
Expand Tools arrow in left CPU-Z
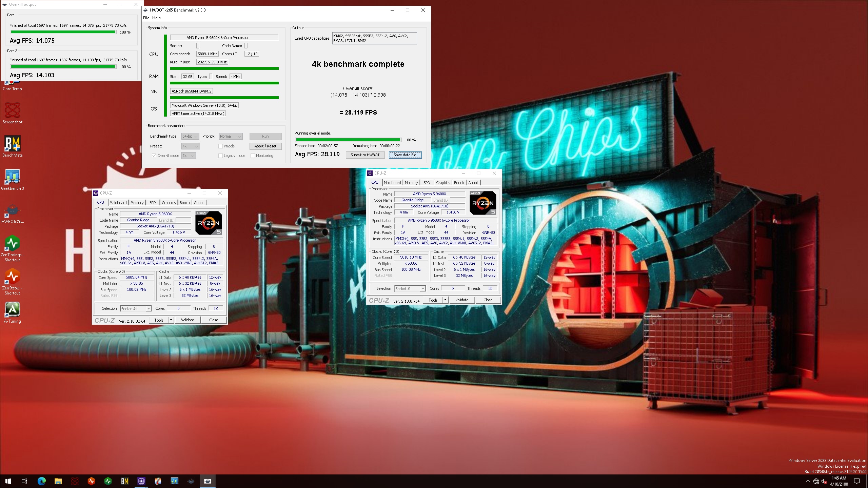click(171, 320)
